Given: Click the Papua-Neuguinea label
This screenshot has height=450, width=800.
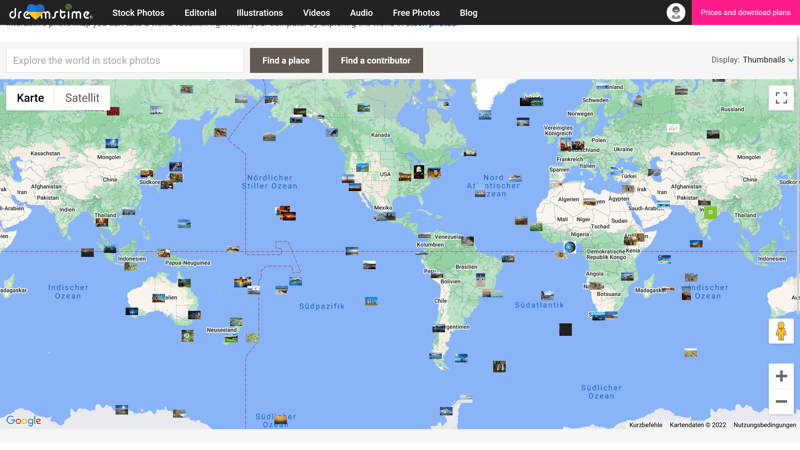Looking at the screenshot, I should click(x=188, y=263).
